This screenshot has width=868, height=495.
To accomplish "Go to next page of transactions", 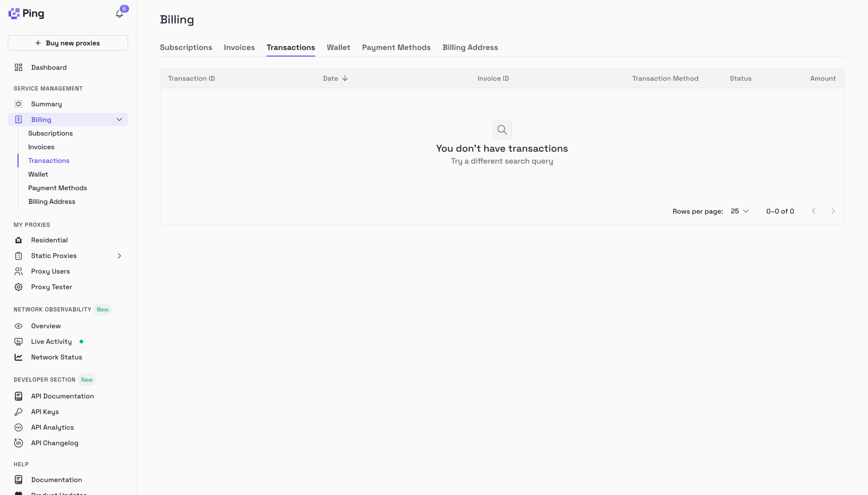I will pos(833,211).
